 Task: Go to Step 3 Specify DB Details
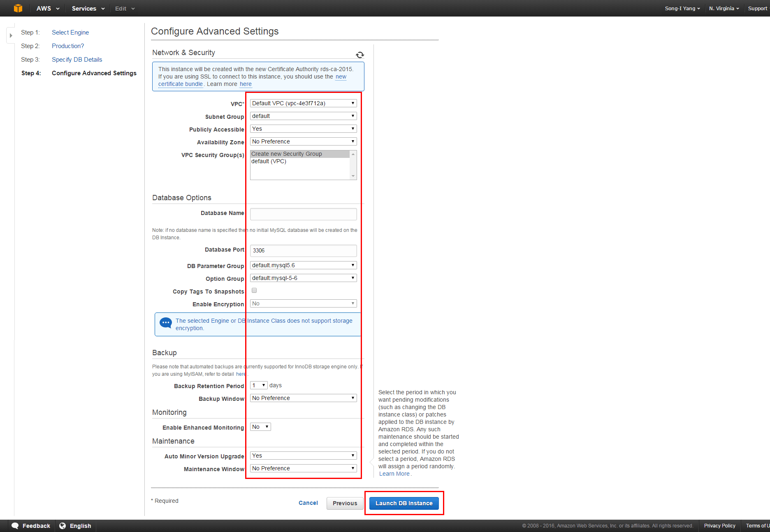pos(77,60)
